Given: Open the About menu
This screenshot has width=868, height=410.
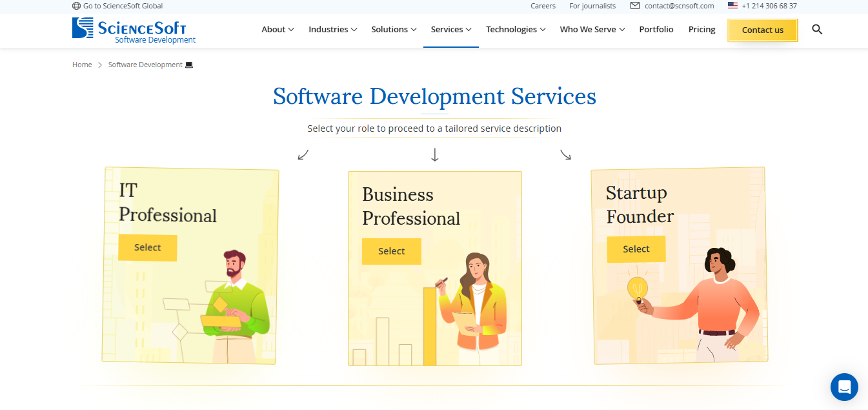Looking at the screenshot, I should coord(278,29).
